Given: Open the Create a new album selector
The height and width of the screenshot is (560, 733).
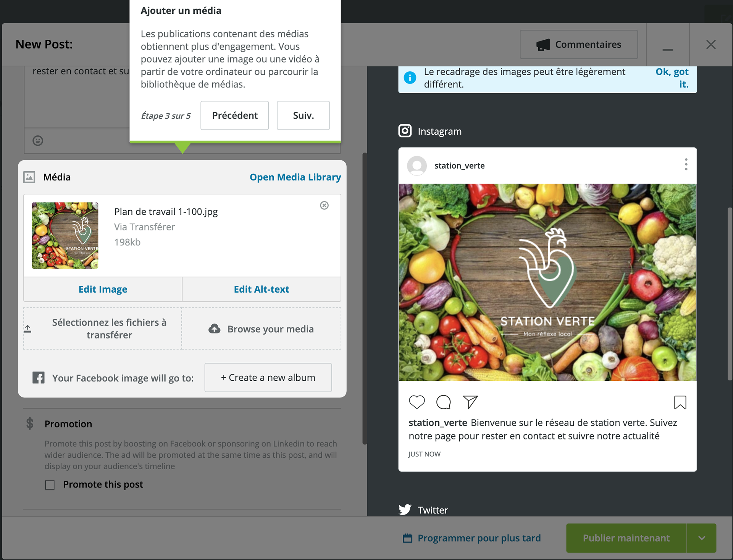Looking at the screenshot, I should (x=268, y=378).
